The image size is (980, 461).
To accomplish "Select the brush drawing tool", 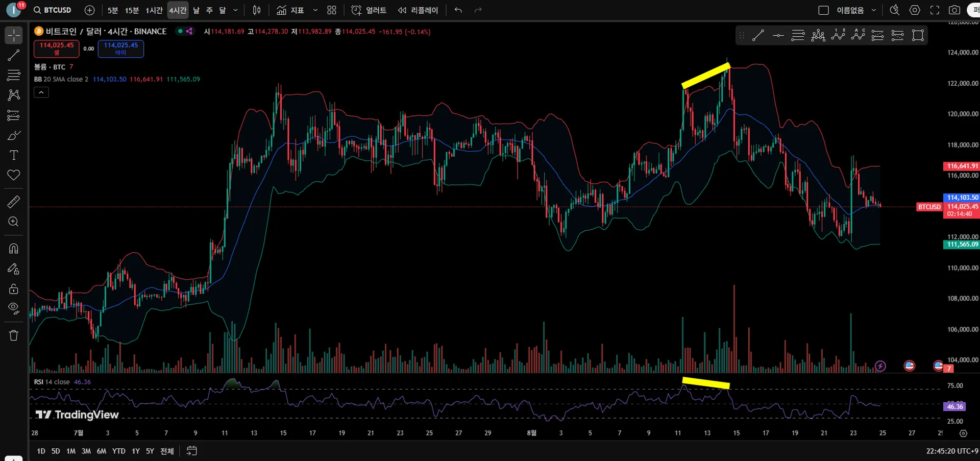I will (x=14, y=135).
